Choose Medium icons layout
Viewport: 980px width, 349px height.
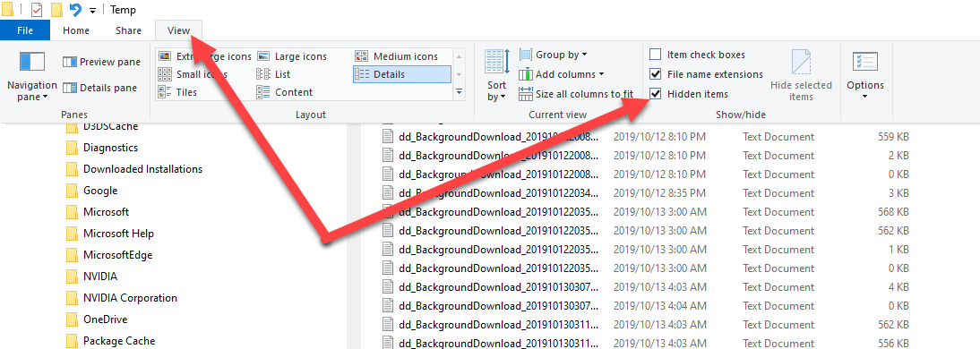[x=397, y=56]
